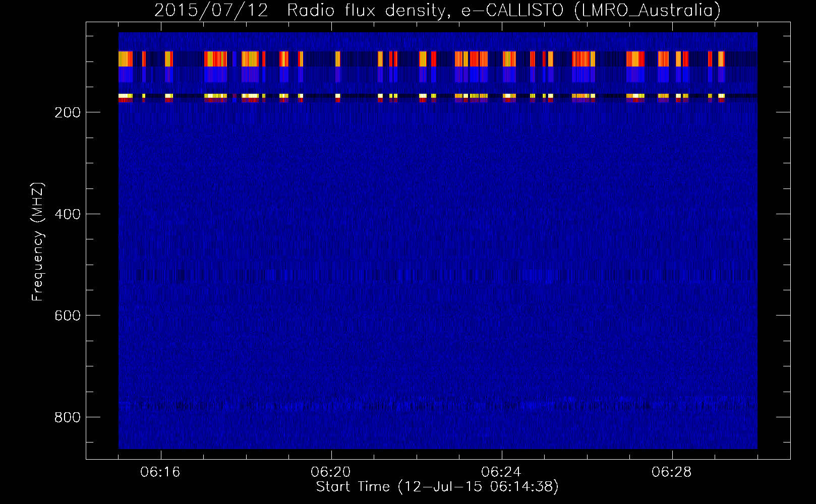The image size is (816, 504).
Task: Click the "Start Time (12-Jul-15 06:14:38)" label
Action: 437,487
